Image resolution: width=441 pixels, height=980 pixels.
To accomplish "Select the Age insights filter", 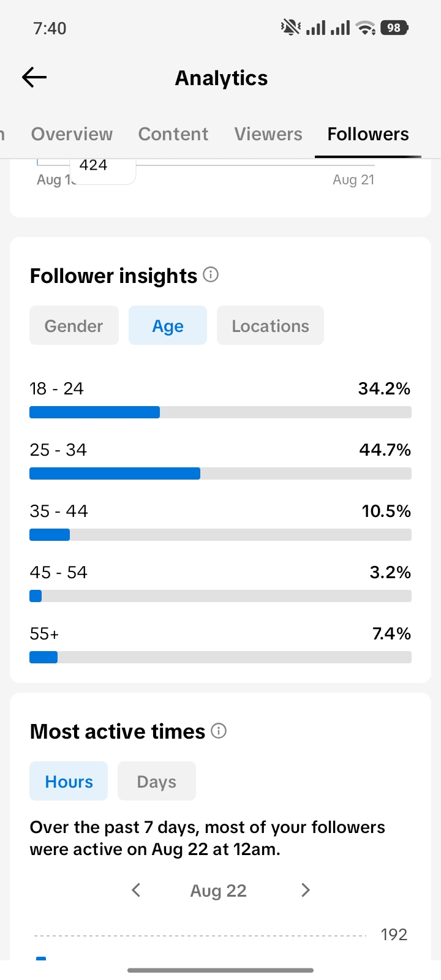I will tap(168, 325).
